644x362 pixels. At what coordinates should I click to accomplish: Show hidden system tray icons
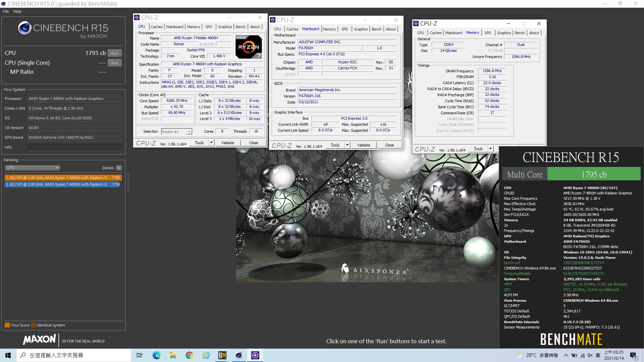[x=566, y=355]
